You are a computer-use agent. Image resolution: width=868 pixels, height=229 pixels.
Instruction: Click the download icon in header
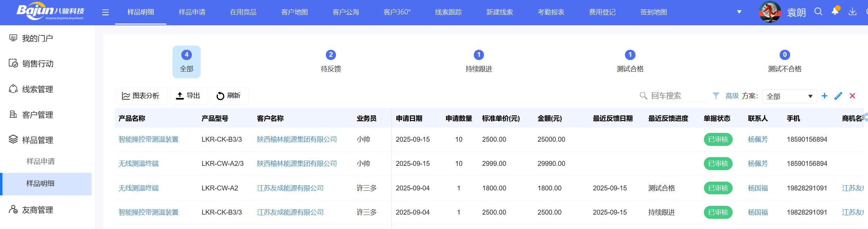pyautogui.click(x=852, y=12)
